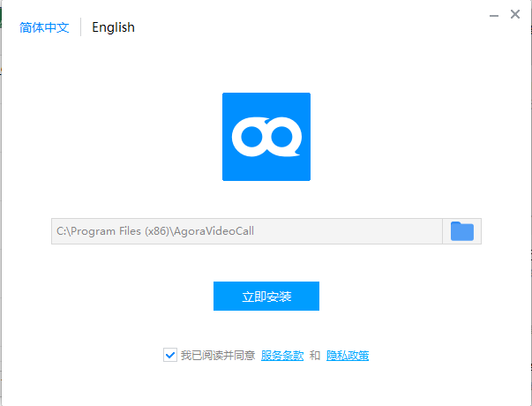Switch installer language to 简体中文
The height and width of the screenshot is (406, 532).
(x=44, y=27)
